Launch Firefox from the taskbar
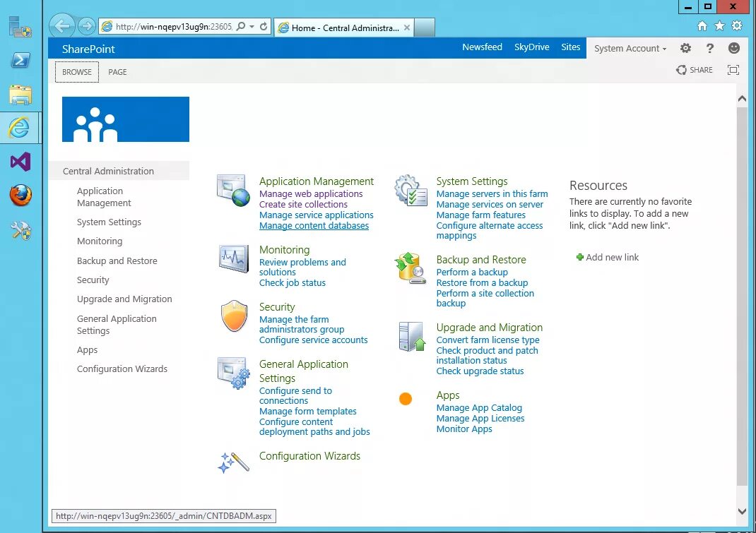Image resolution: width=756 pixels, height=533 pixels. pos(20,196)
